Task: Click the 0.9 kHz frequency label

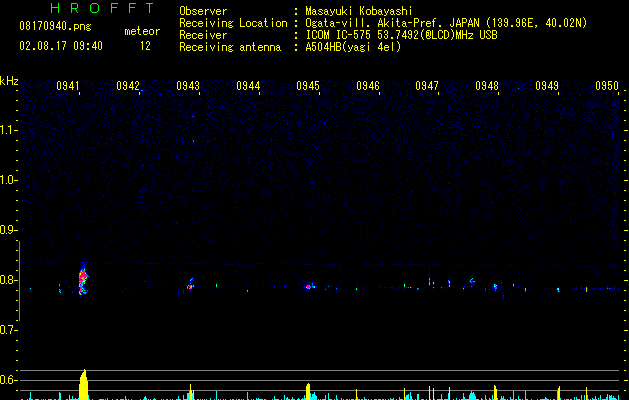Action: coord(8,230)
